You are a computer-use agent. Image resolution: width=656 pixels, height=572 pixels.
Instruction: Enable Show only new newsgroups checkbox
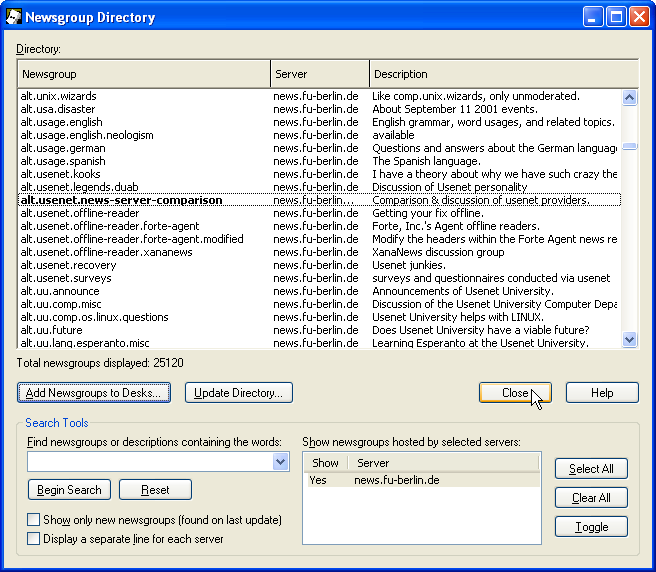tap(34, 520)
